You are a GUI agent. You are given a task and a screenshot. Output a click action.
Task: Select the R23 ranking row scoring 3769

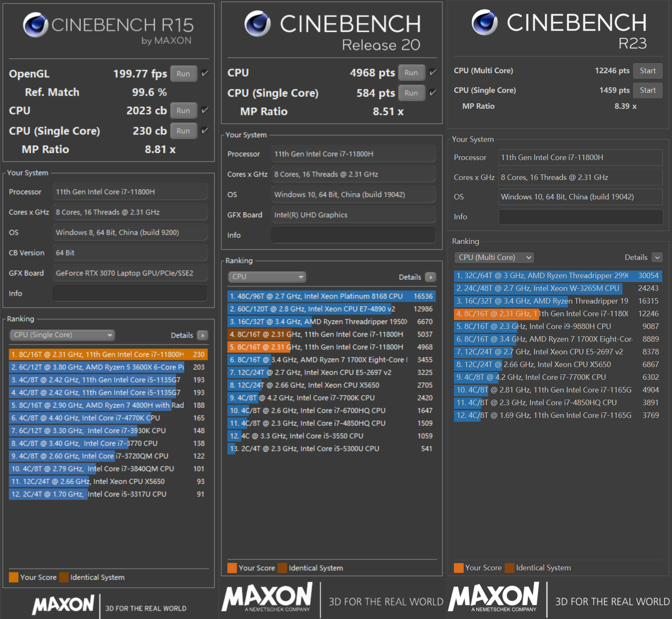tap(558, 415)
